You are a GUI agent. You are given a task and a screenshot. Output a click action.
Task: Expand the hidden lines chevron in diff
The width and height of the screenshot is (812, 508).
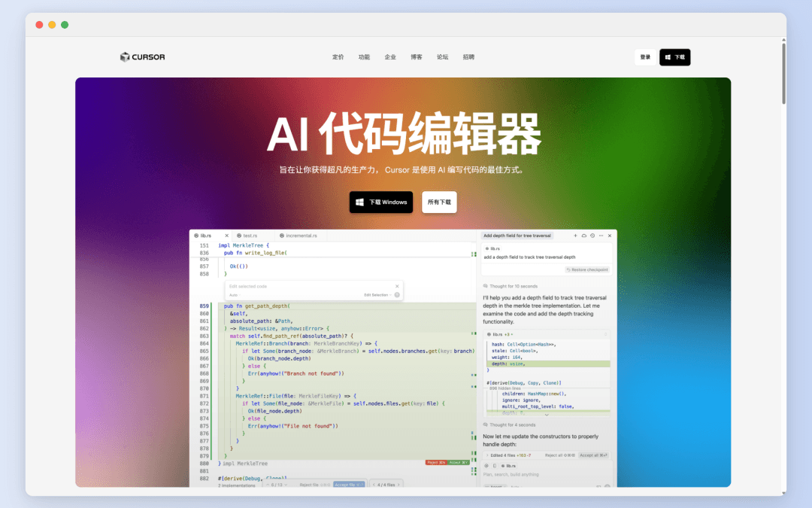coord(547,415)
